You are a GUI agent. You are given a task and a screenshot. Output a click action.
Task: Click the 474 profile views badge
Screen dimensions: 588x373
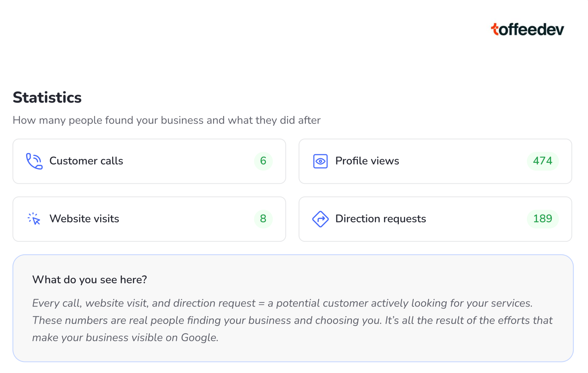click(542, 161)
